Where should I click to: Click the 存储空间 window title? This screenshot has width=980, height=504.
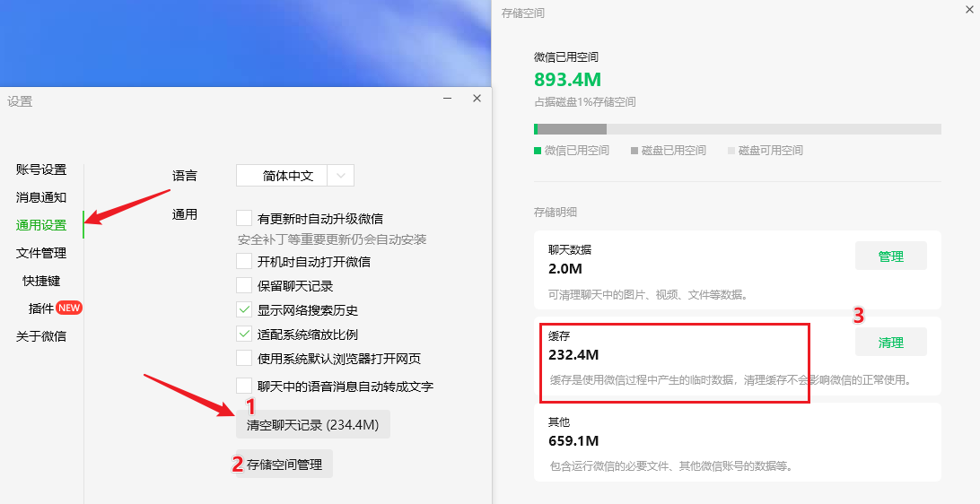[x=522, y=13]
